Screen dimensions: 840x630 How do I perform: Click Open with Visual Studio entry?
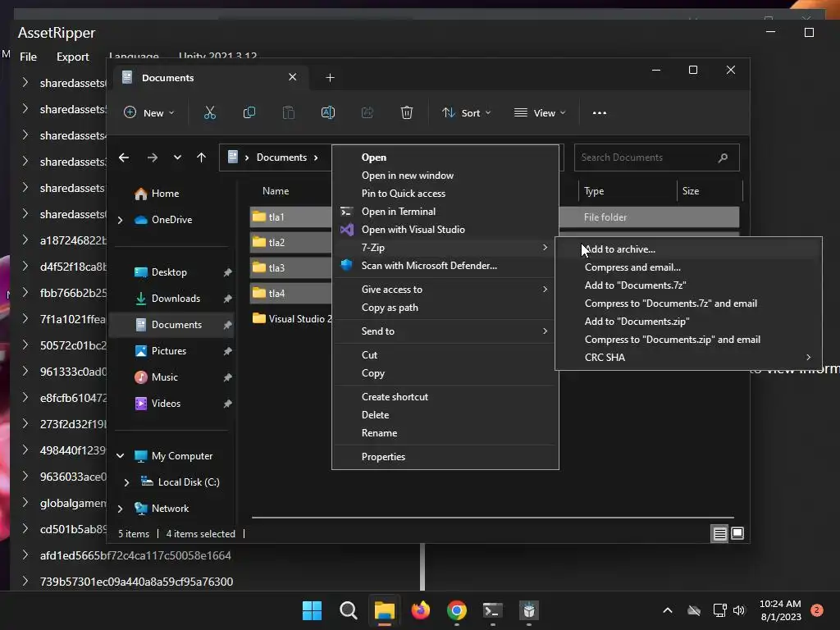[445, 230]
